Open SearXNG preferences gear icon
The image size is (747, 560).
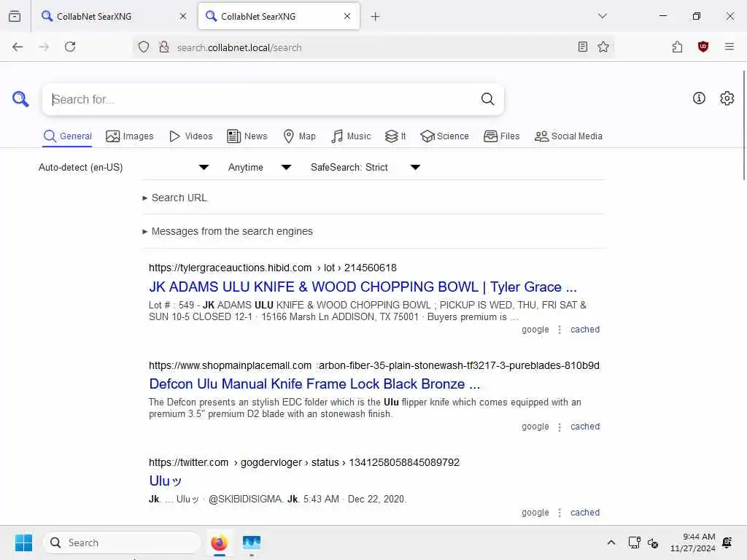pos(727,98)
